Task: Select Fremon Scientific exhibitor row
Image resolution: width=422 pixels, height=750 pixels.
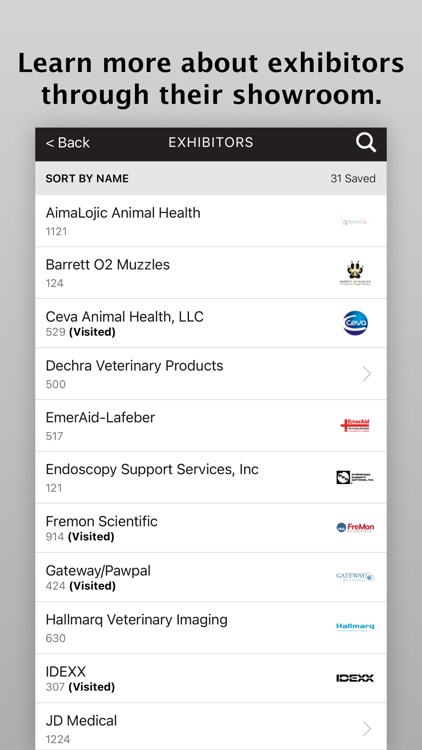Action: click(211, 528)
